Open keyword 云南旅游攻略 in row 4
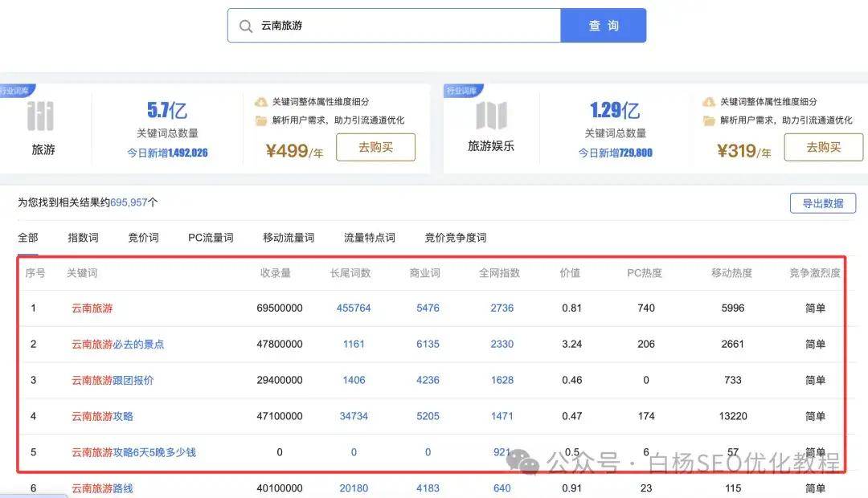Image resolution: width=868 pixels, height=498 pixels. (x=102, y=416)
